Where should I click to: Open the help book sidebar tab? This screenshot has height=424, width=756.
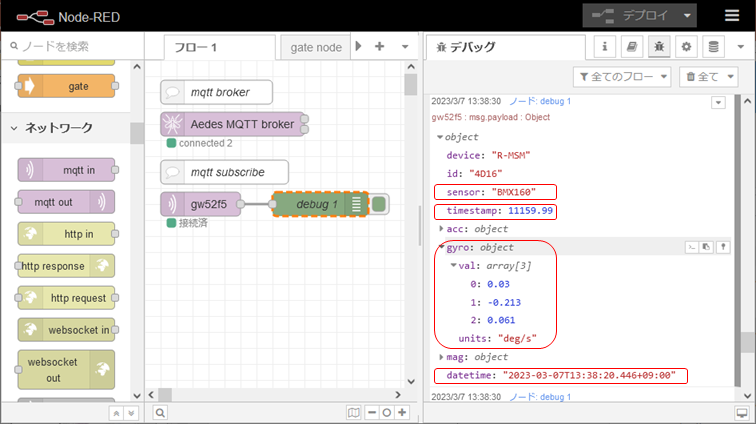coord(632,46)
